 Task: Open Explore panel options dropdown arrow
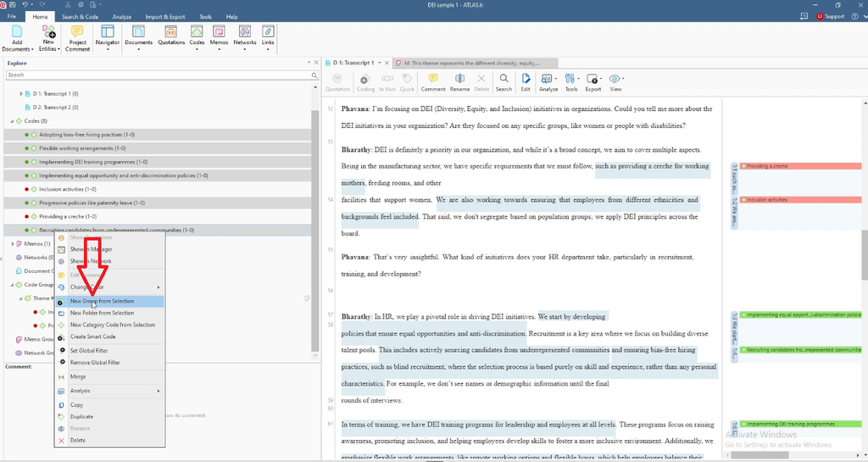309,63
